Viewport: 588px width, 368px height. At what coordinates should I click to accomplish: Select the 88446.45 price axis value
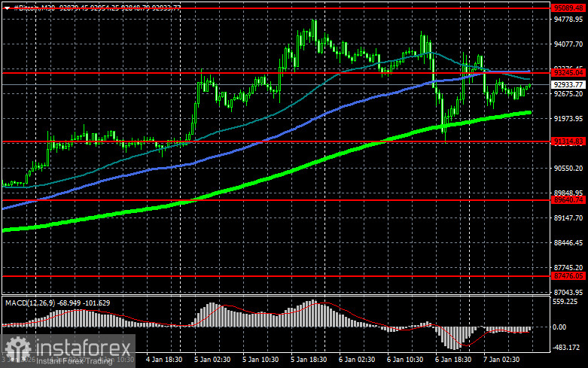click(568, 242)
